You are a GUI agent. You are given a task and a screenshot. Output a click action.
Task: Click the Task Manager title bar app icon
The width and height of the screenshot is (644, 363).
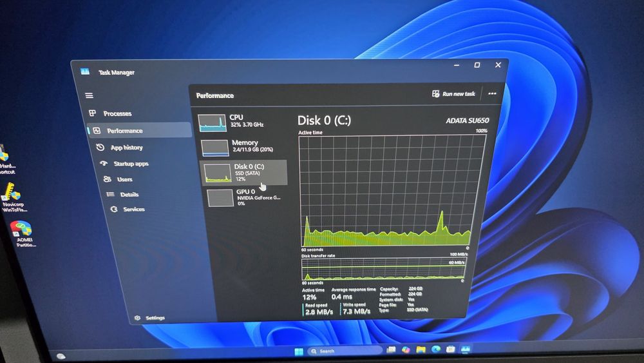click(85, 72)
